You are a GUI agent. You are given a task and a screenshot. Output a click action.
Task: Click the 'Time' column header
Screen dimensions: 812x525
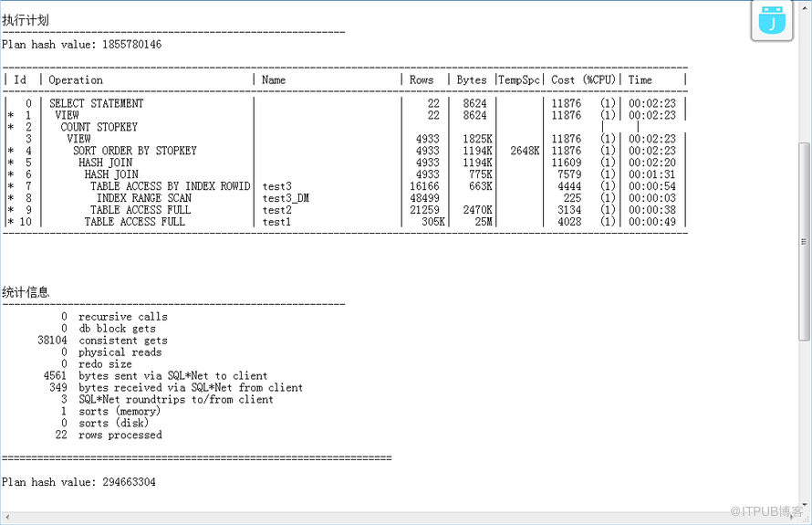point(640,79)
